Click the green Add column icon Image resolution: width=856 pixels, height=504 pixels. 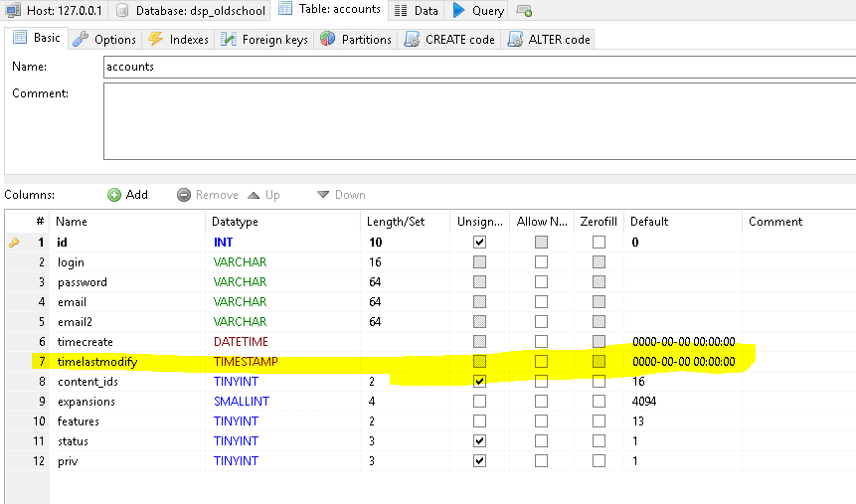[x=114, y=195]
